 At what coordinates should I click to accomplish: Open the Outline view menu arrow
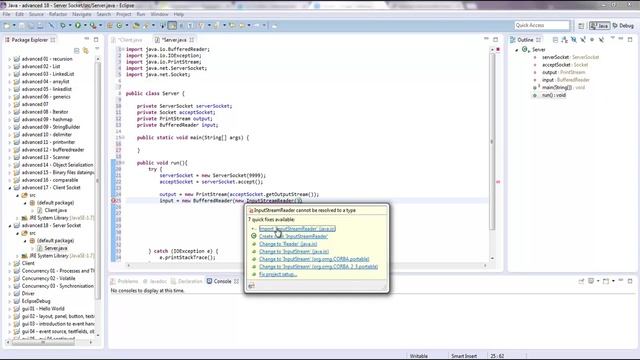coord(613,38)
